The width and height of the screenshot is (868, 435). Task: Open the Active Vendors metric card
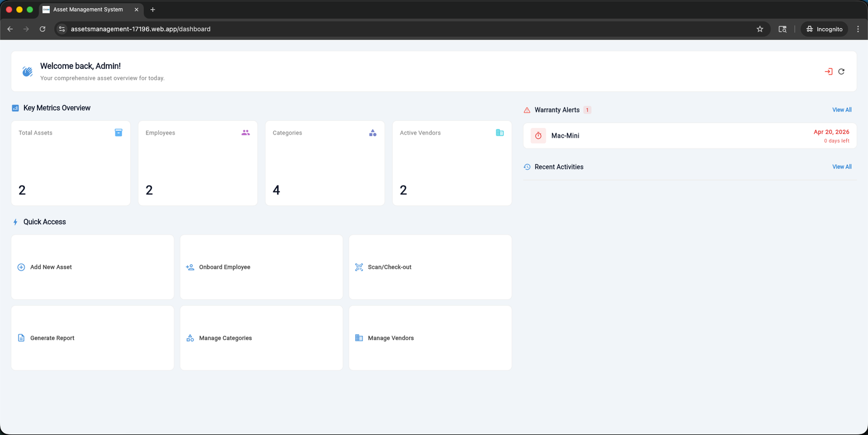(452, 163)
